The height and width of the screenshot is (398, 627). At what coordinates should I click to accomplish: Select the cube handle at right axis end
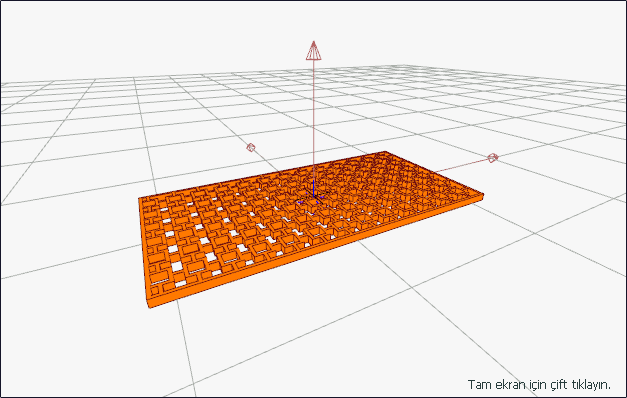pyautogui.click(x=493, y=158)
